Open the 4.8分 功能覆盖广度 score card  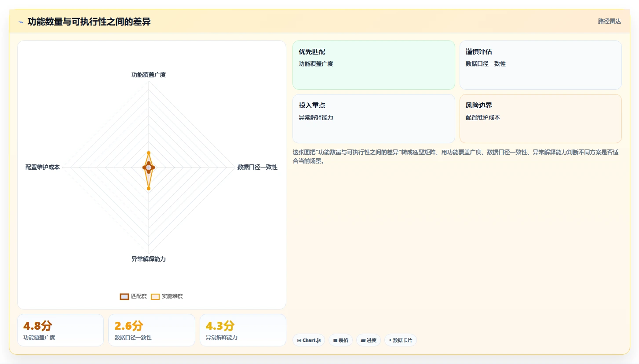tap(60, 330)
